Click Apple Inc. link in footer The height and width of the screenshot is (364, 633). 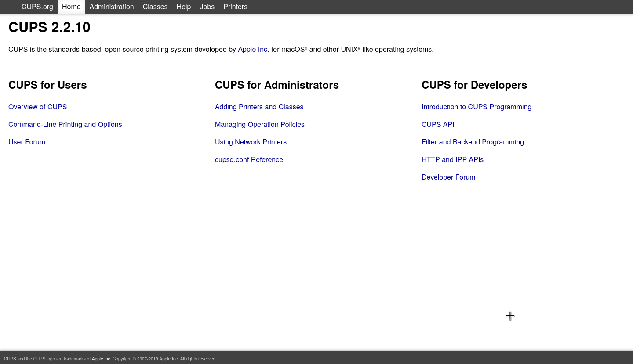pyautogui.click(x=101, y=359)
